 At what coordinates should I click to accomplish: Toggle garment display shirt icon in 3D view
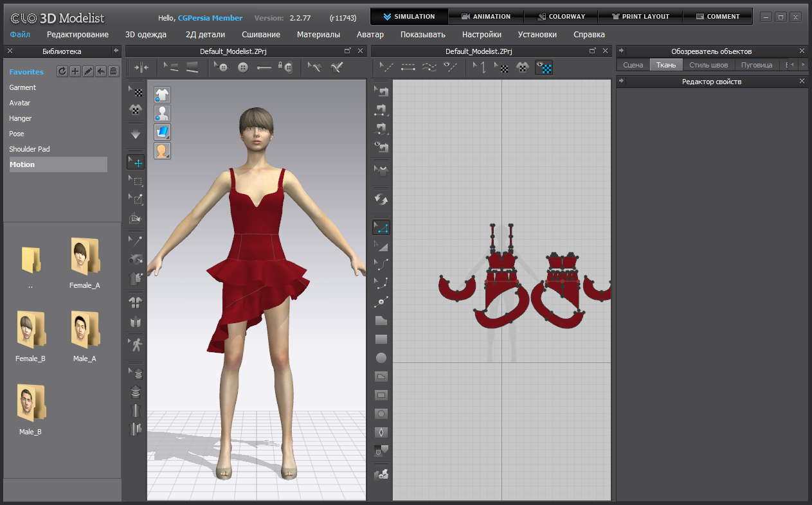[162, 95]
